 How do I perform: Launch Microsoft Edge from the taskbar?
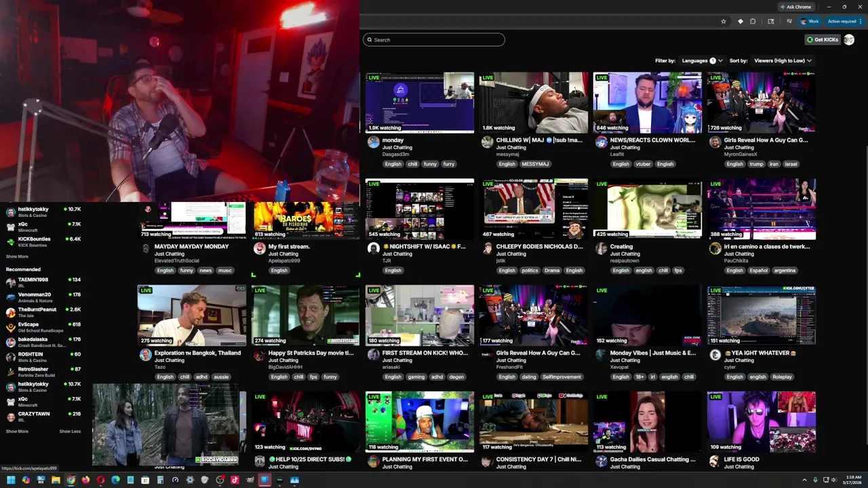pyautogui.click(x=115, y=480)
